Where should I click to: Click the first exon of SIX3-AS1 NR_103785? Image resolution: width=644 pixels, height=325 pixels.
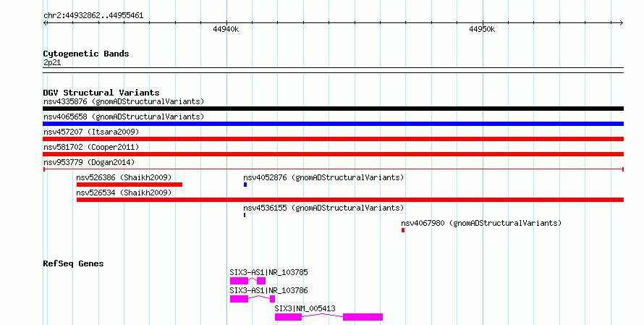(239, 281)
